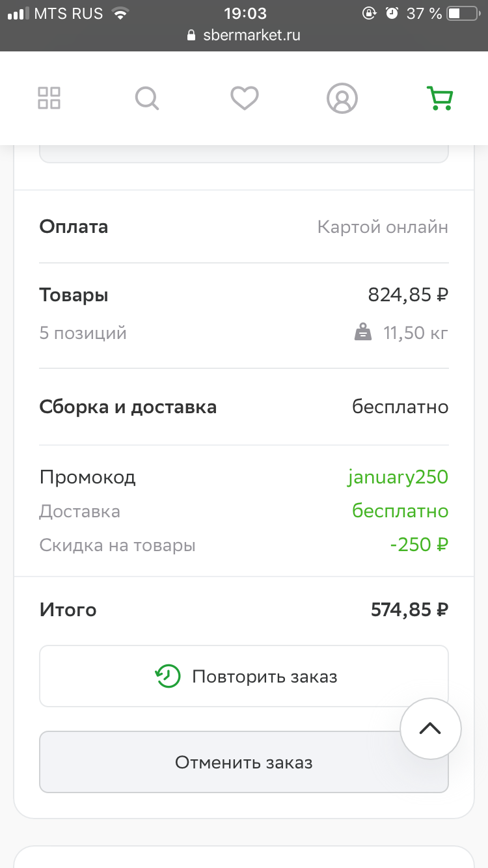The width and height of the screenshot is (488, 868).
Task: Tap the january250 promo code
Action: [398, 477]
